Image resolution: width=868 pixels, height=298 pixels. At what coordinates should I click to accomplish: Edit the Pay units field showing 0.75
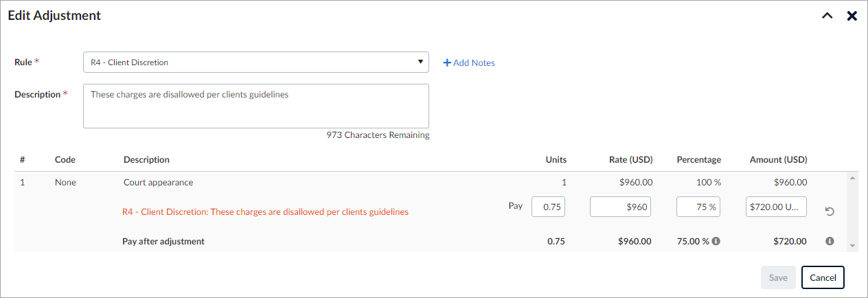click(548, 207)
